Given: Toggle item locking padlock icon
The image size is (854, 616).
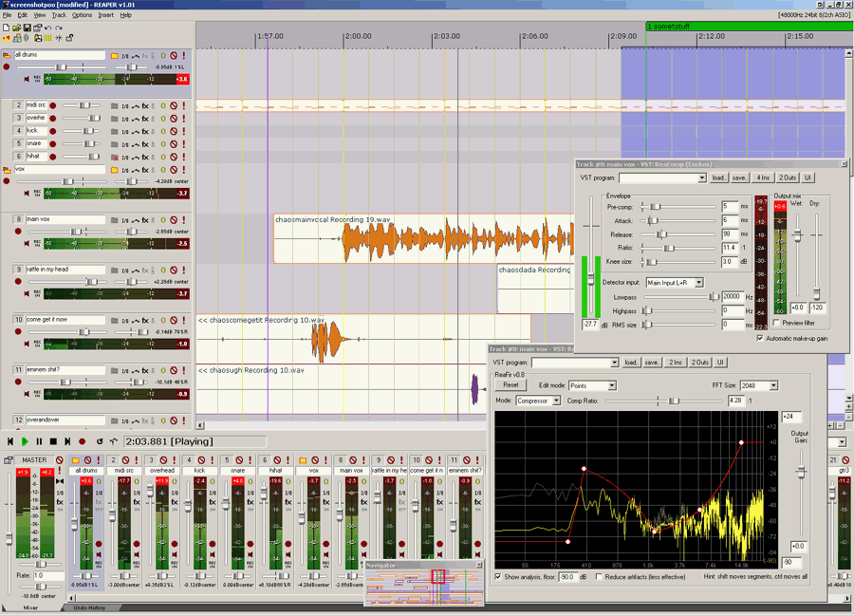Looking at the screenshot, I should [69, 38].
